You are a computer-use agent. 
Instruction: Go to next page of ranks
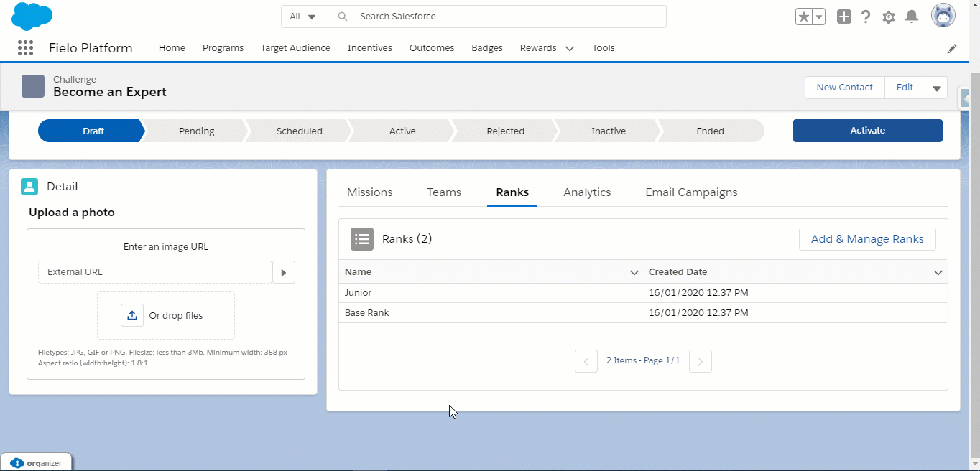pos(701,360)
